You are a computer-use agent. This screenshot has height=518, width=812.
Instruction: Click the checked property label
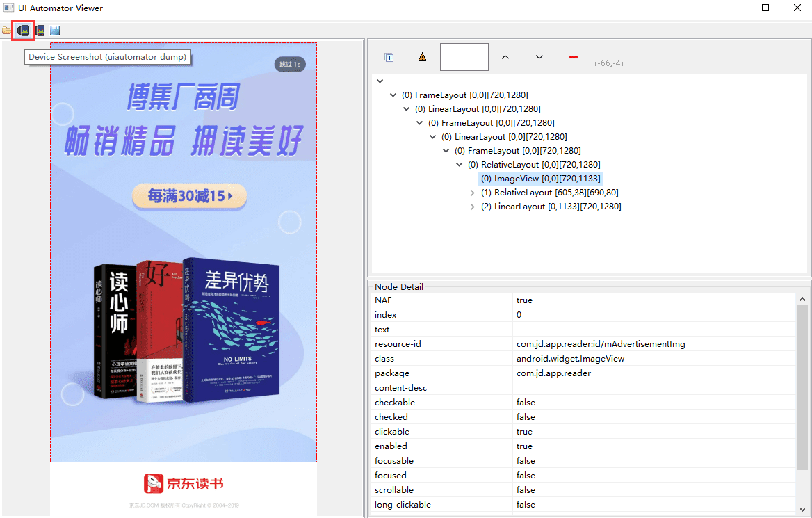(391, 416)
